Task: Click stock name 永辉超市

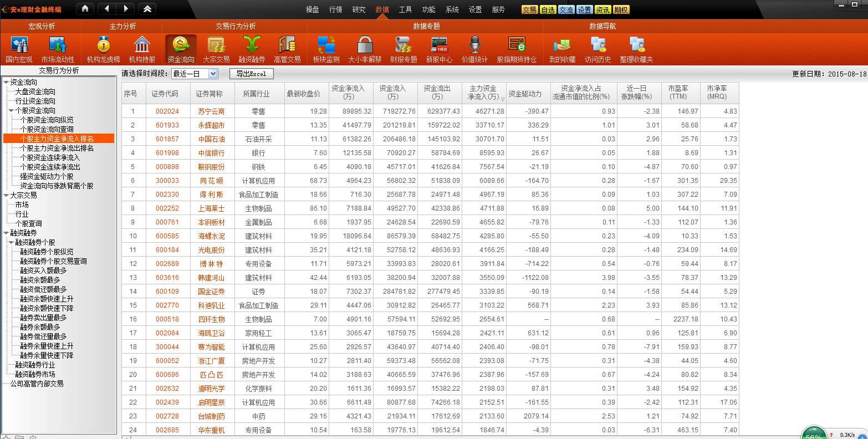Action: tap(212, 125)
